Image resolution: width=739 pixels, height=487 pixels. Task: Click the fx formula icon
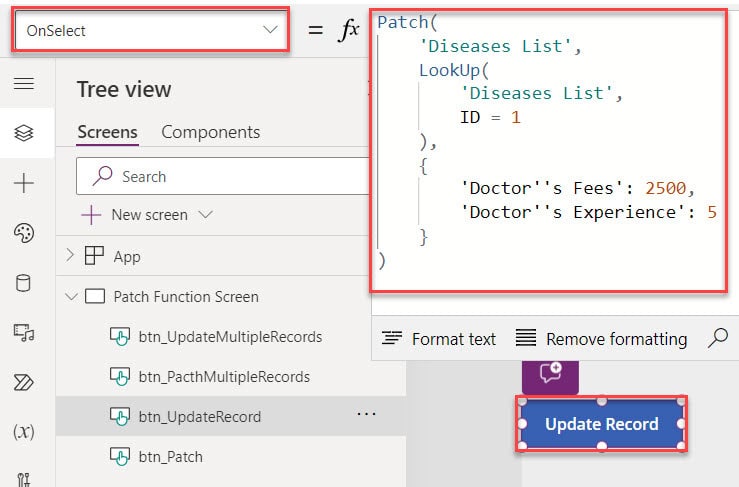349,31
